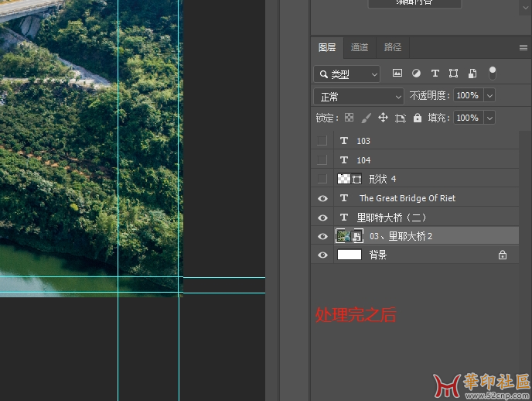Filter layers by shape layer icon
The width and height of the screenshot is (532, 401).
click(x=453, y=74)
